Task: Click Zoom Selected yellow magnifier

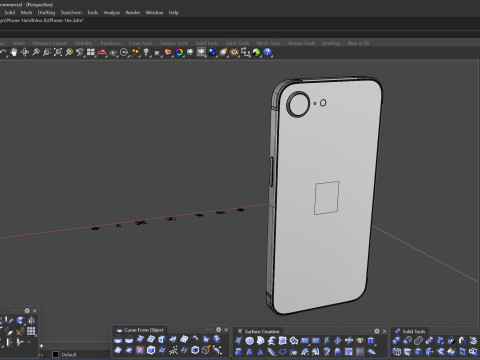Action: [x=69, y=52]
